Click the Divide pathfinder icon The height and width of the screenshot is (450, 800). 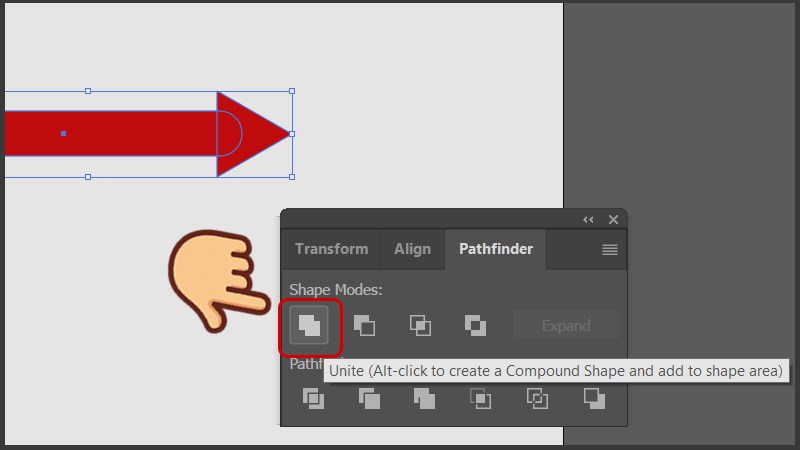point(313,398)
